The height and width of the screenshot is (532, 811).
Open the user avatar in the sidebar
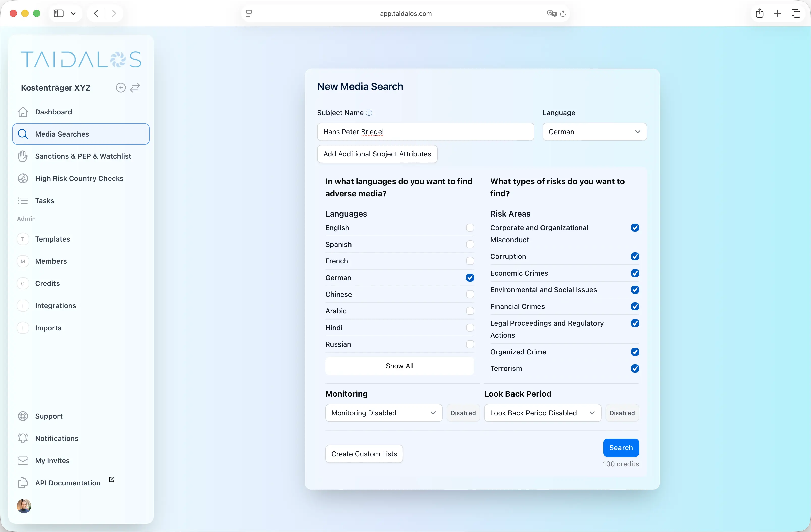(x=23, y=506)
